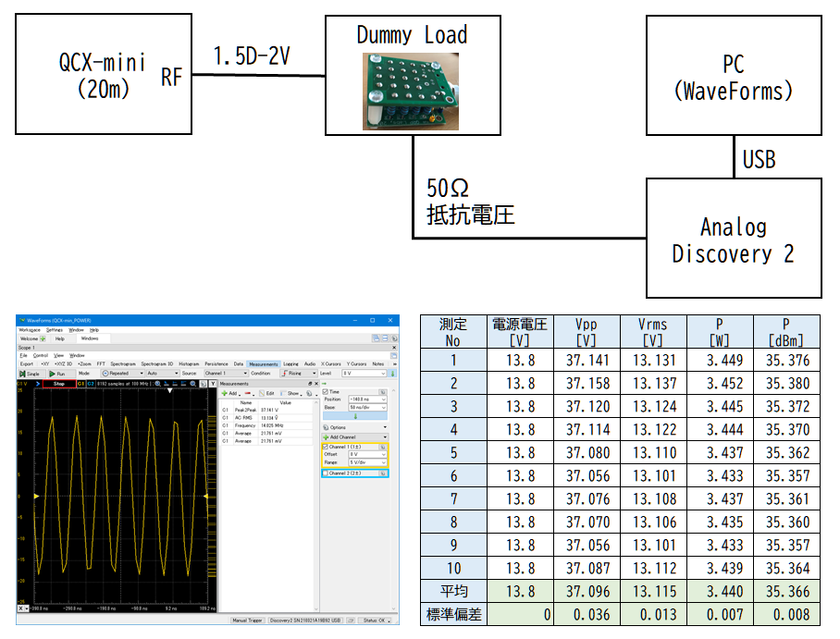This screenshot has width=840, height=639.
Task: Click the C2 channel indicator on scope toolbar
Action: tap(91, 384)
